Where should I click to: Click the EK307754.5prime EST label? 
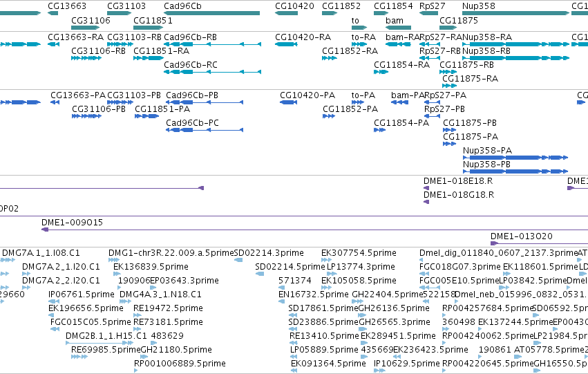click(359, 253)
